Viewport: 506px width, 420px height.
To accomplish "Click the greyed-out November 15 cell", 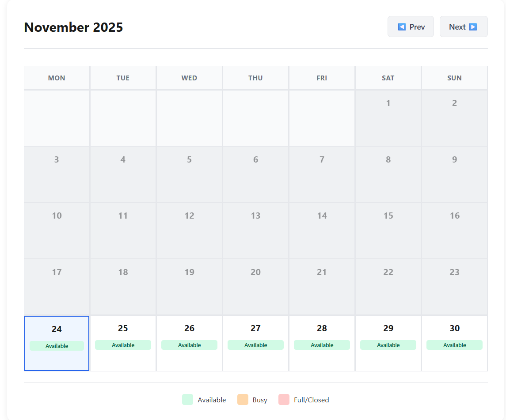I will tap(388, 231).
